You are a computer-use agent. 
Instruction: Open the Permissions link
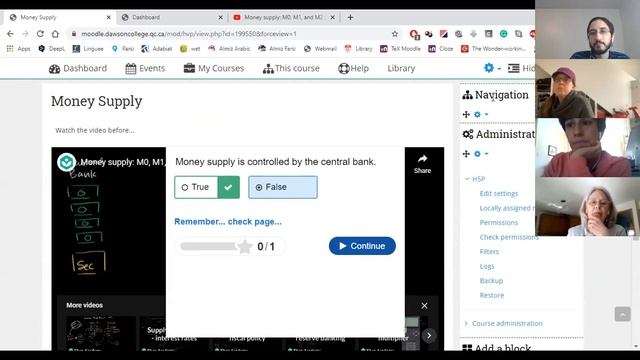[x=498, y=222]
